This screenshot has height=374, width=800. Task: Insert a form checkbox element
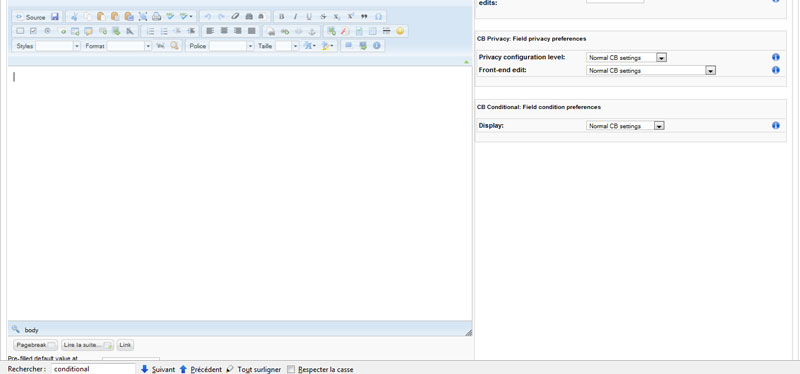coord(33,31)
